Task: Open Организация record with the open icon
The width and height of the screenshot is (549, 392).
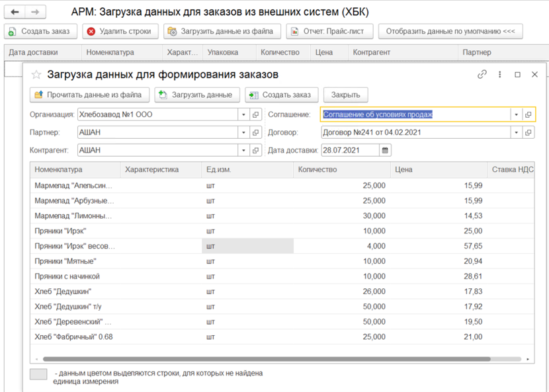Action: pos(256,114)
